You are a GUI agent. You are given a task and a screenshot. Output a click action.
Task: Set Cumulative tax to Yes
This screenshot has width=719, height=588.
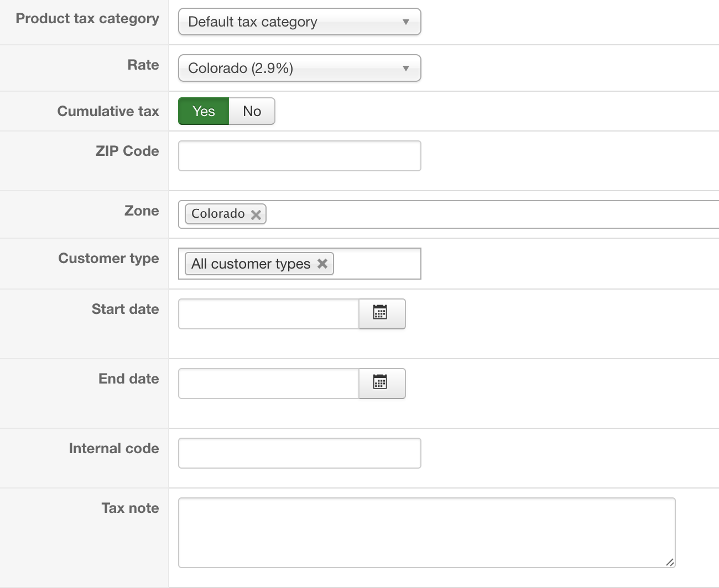pos(204,111)
